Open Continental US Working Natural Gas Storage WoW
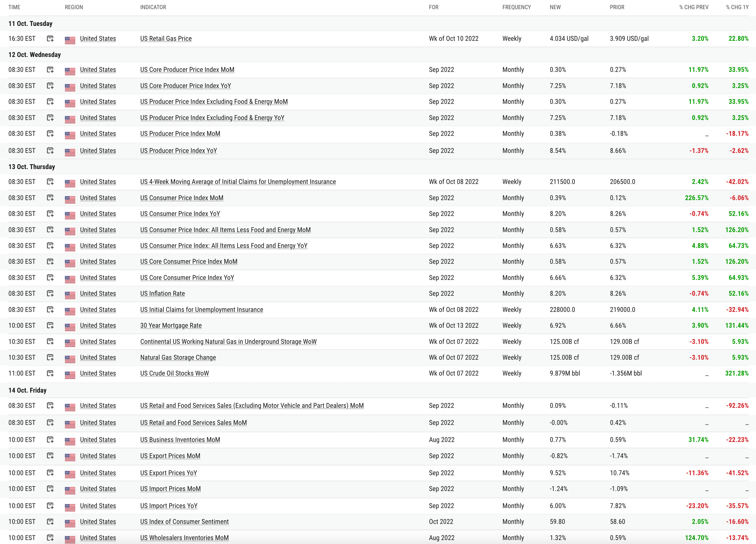The width and height of the screenshot is (756, 544). [228, 341]
